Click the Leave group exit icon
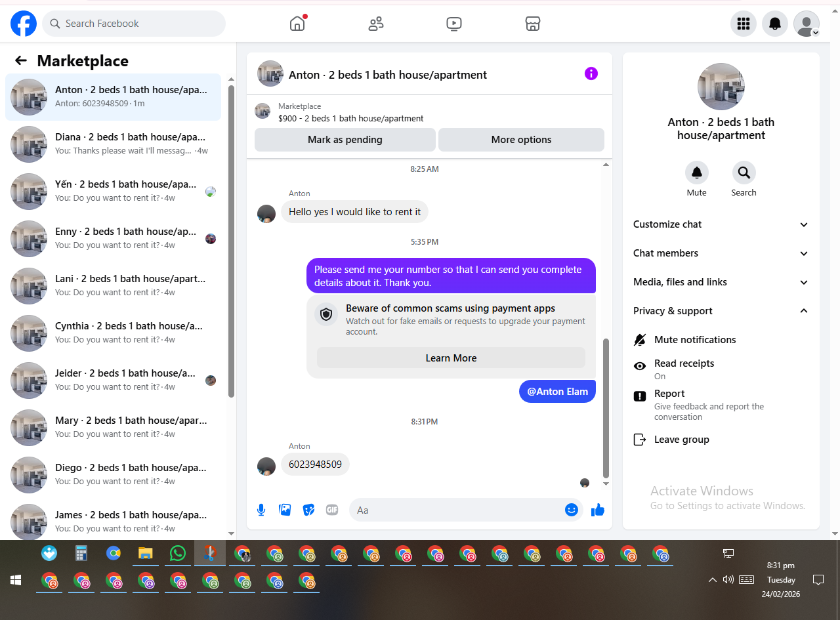The image size is (840, 620). click(640, 440)
